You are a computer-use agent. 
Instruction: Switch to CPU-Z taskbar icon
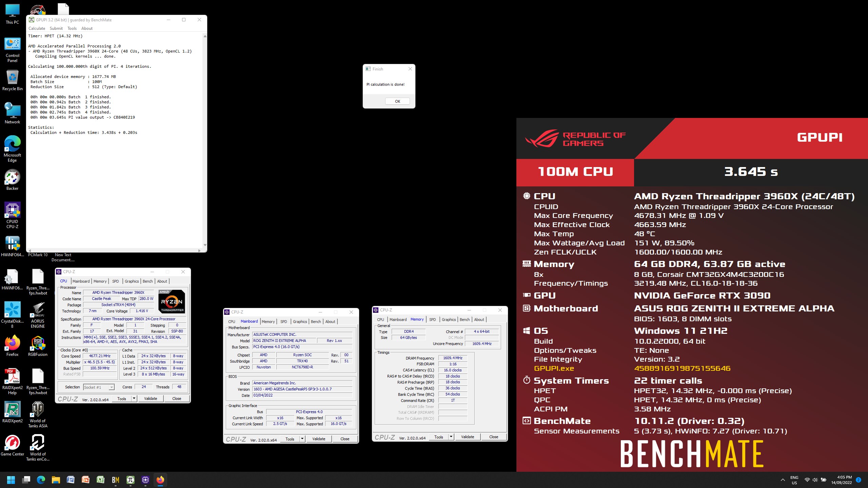pyautogui.click(x=145, y=480)
